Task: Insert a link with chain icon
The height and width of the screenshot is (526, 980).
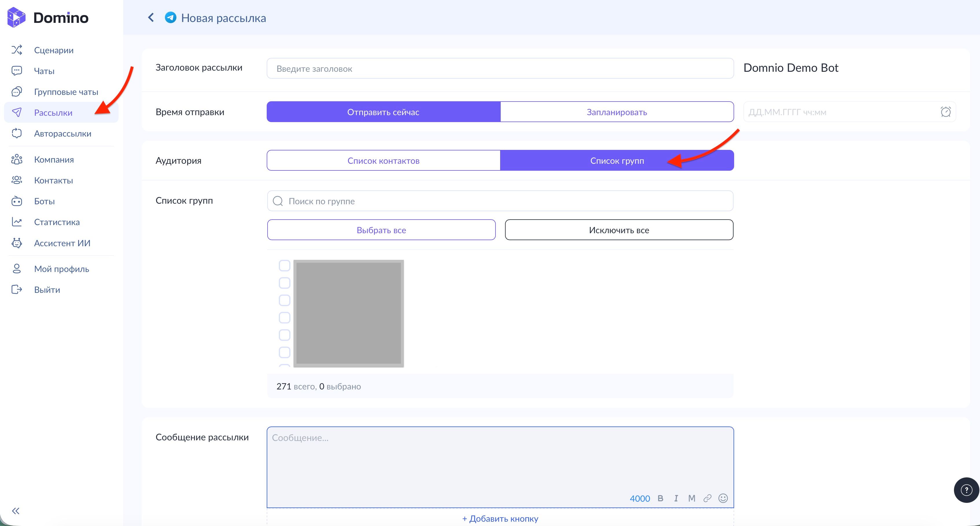Action: pos(707,498)
